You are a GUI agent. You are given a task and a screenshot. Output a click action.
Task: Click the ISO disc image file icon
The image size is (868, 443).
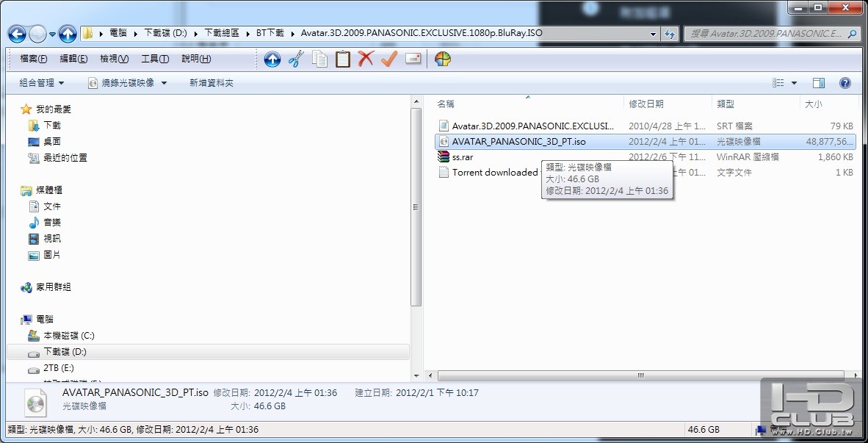(x=443, y=141)
